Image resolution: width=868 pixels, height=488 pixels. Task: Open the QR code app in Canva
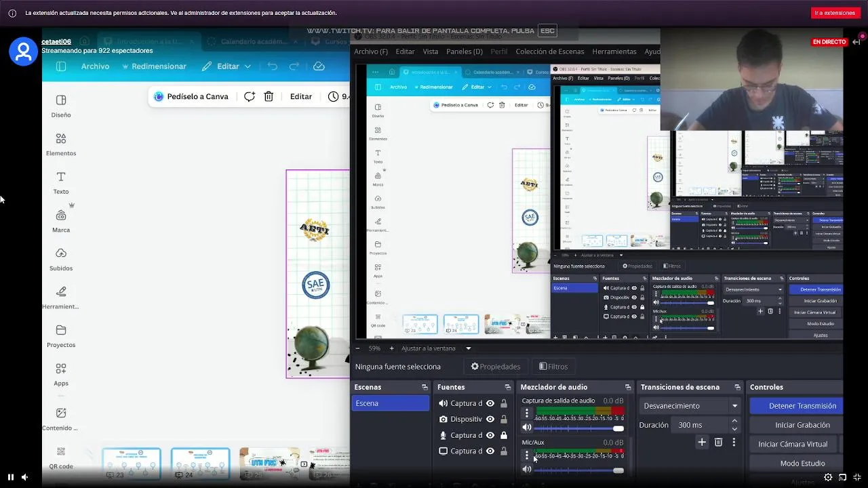click(61, 457)
